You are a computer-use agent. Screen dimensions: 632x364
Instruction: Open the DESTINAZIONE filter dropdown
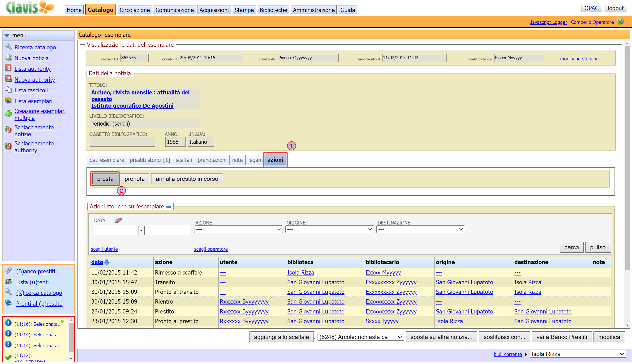click(x=420, y=229)
